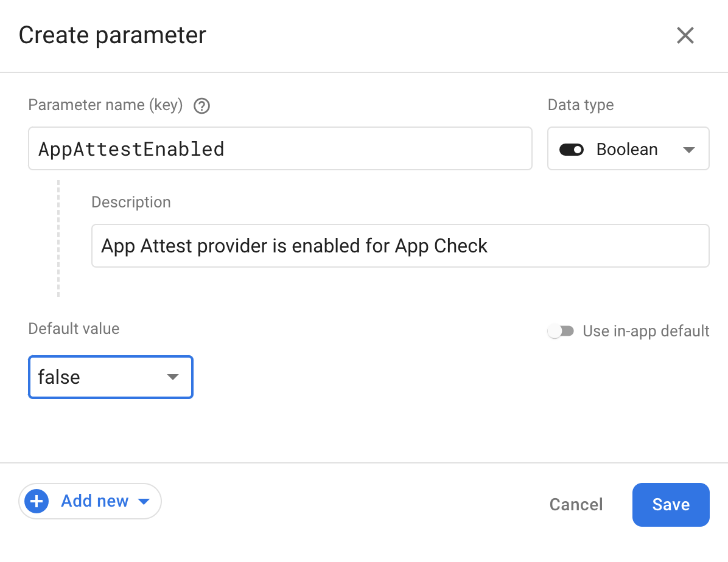
Task: Cancel parameter creation
Action: pos(575,504)
